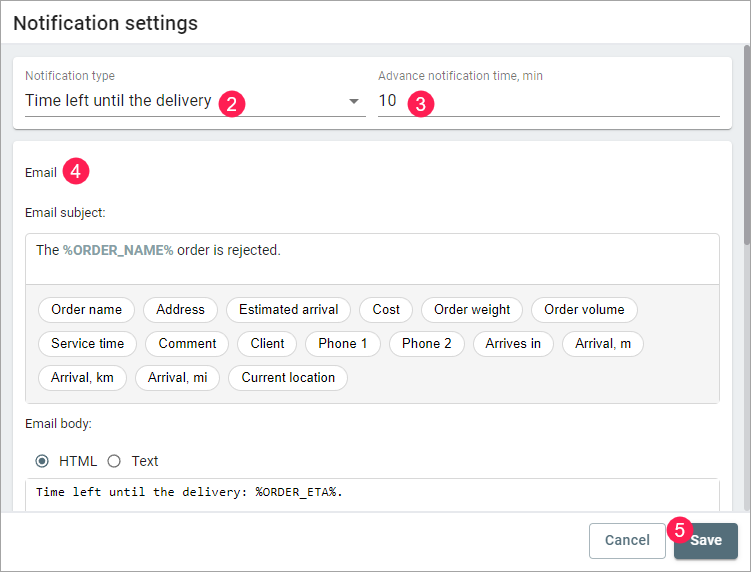Click the Save button
The height and width of the screenshot is (572, 751).
706,540
